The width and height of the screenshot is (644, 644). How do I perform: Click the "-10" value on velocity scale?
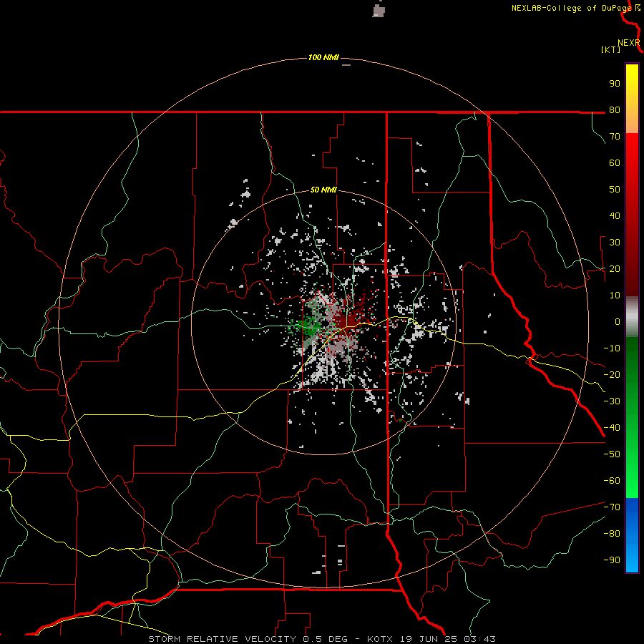(x=612, y=348)
